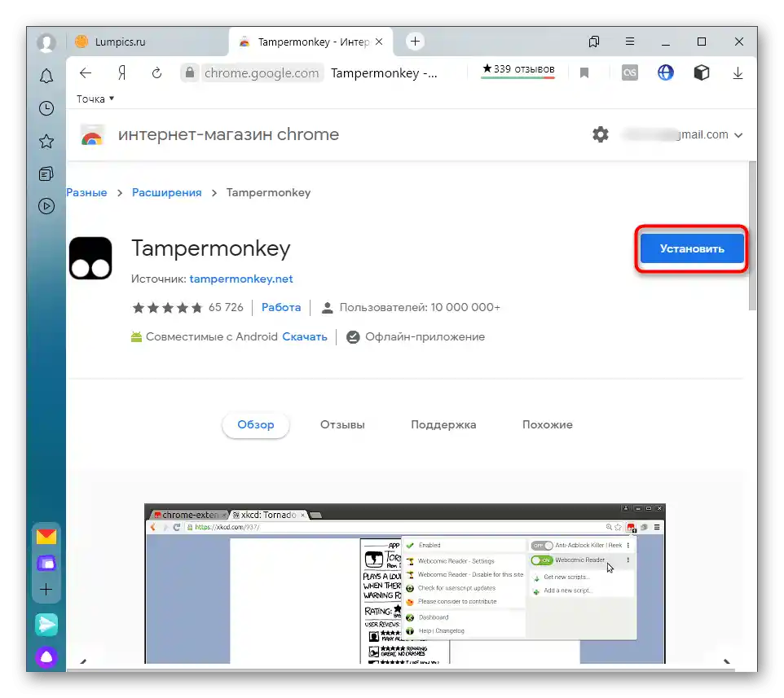Go back with the left arrow

pos(86,73)
